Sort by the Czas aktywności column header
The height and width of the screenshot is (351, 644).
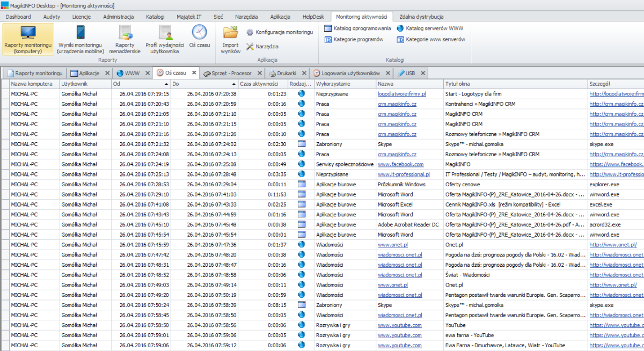[263, 84]
